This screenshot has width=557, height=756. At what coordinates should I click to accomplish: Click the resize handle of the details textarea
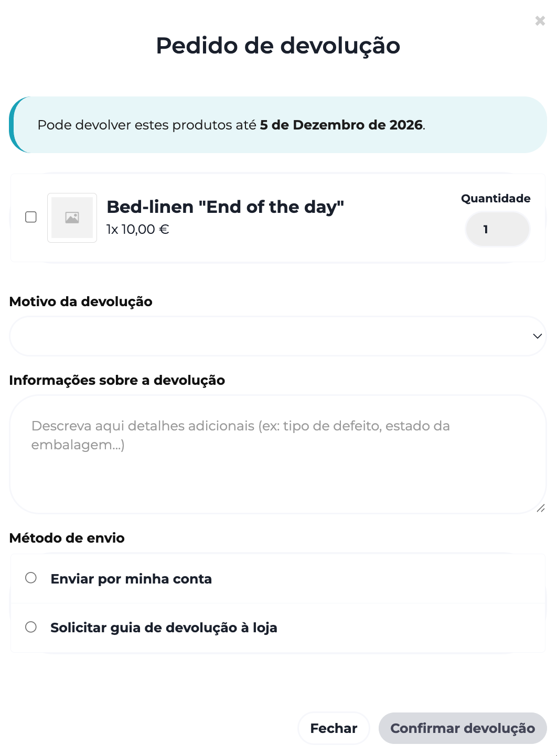tap(541, 507)
